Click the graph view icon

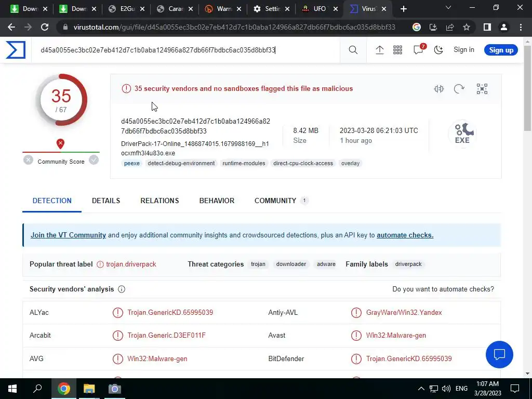tap(482, 89)
